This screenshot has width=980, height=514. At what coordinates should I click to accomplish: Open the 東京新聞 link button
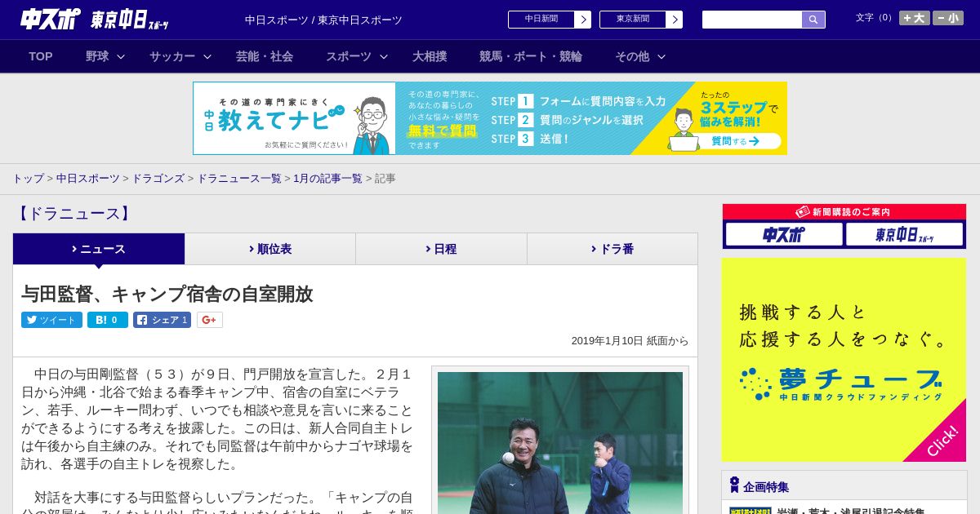640,20
